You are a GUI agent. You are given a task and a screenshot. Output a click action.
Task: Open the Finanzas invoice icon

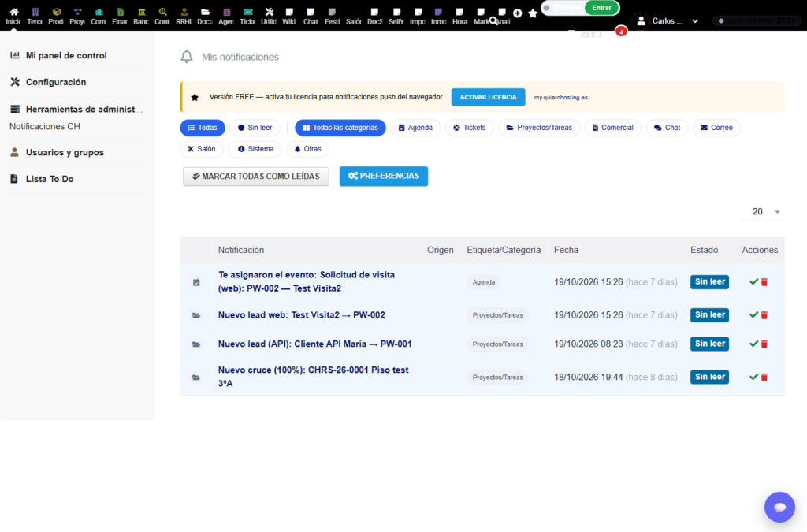tap(120, 12)
